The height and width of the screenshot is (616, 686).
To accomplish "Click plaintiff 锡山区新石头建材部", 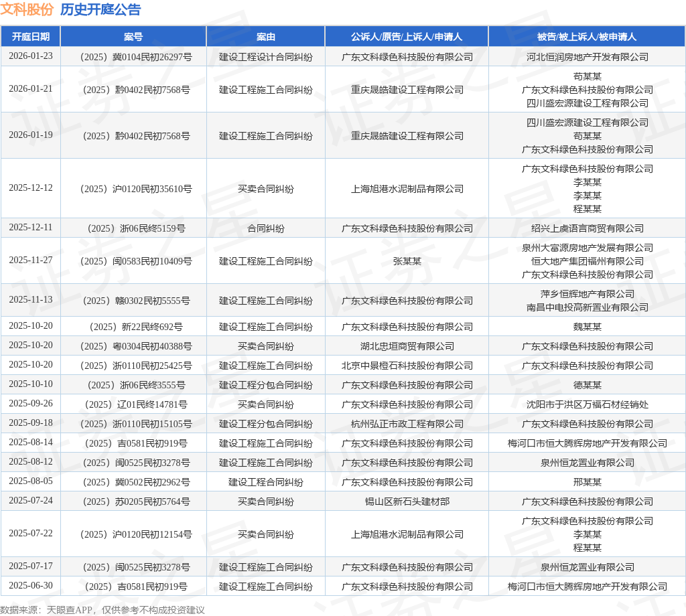I will (x=407, y=502).
